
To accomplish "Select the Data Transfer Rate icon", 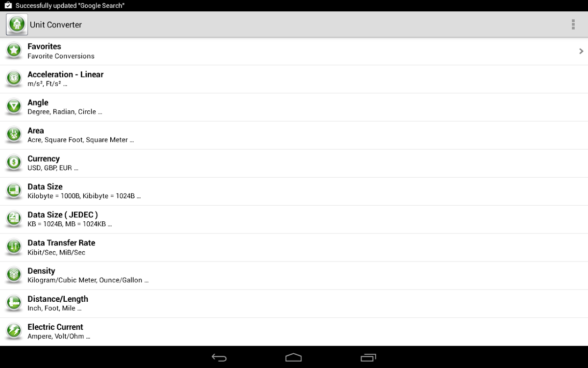I will point(14,247).
